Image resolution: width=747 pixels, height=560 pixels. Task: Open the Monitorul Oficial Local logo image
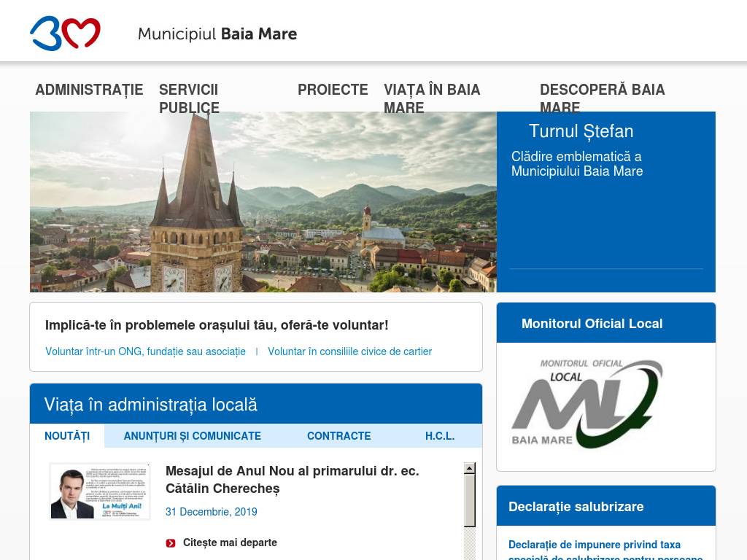point(587,404)
